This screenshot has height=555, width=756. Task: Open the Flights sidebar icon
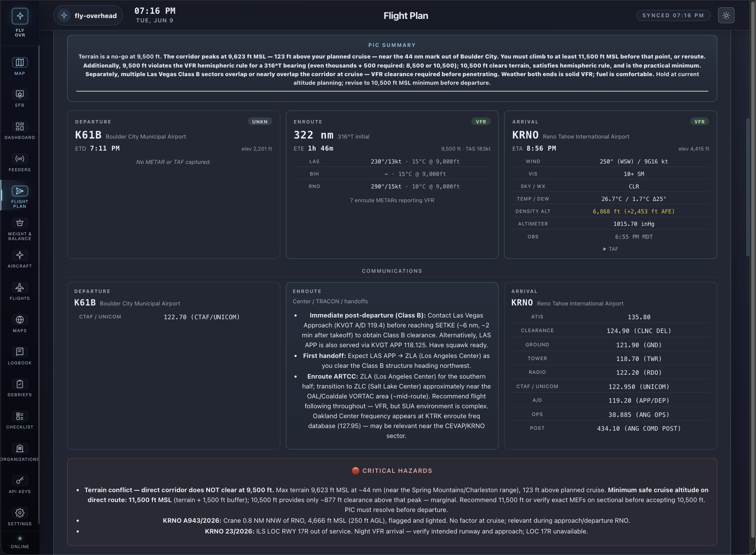pyautogui.click(x=20, y=287)
